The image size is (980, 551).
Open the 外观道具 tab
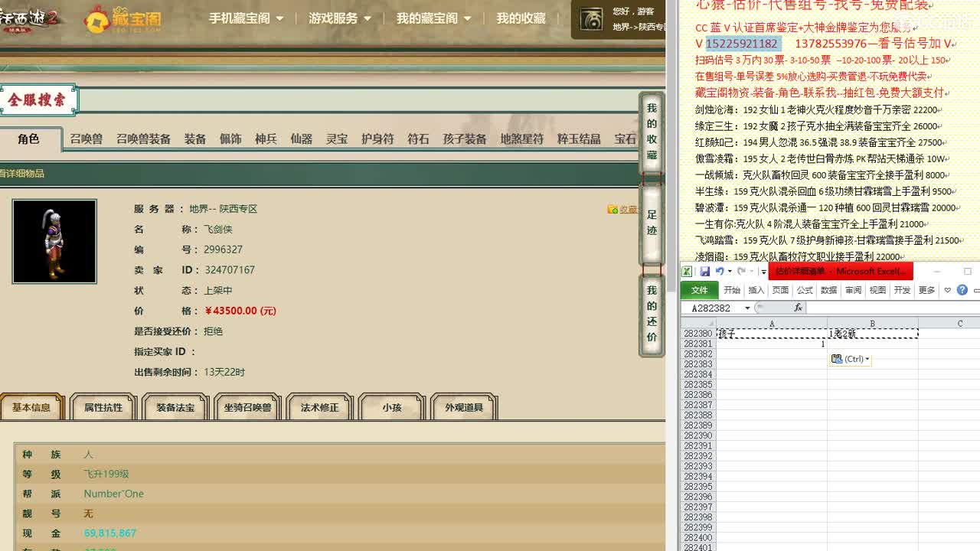[464, 408]
